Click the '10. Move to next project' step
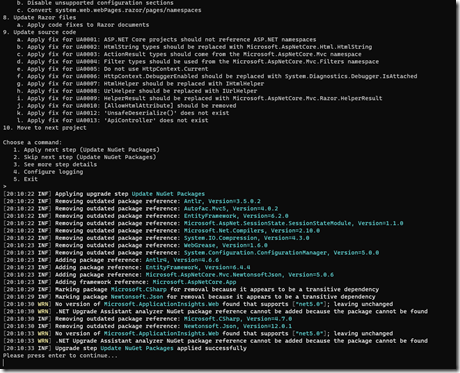 (x=44, y=127)
